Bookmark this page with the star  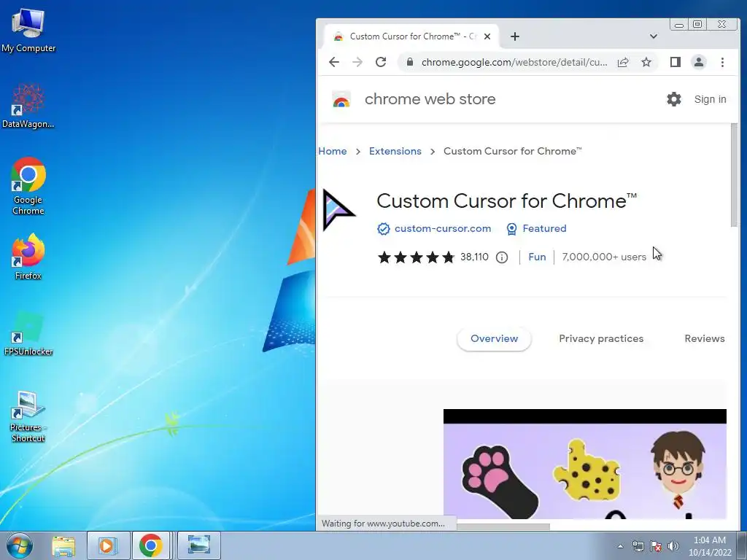click(646, 62)
